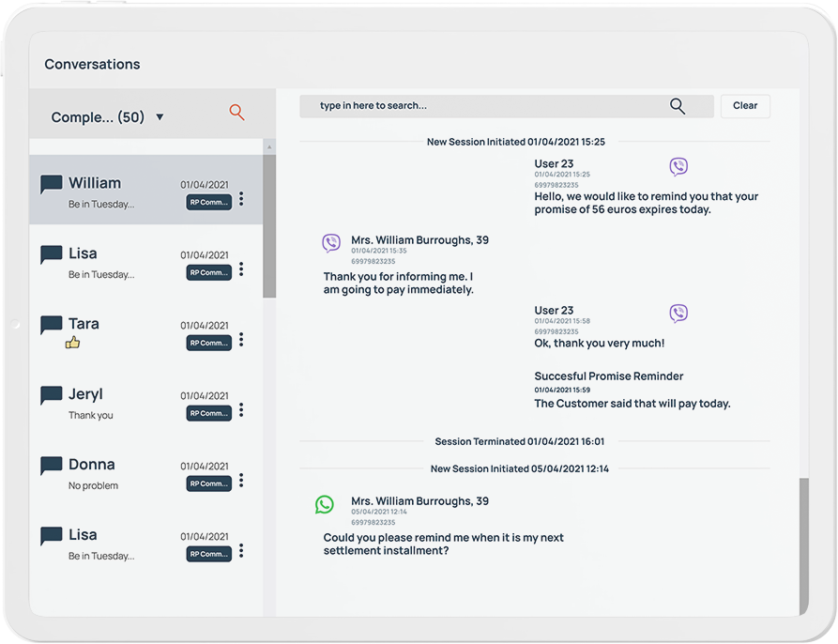Select the Jeryl conversation name
Screen dimensions: 838x644
[x=85, y=394]
